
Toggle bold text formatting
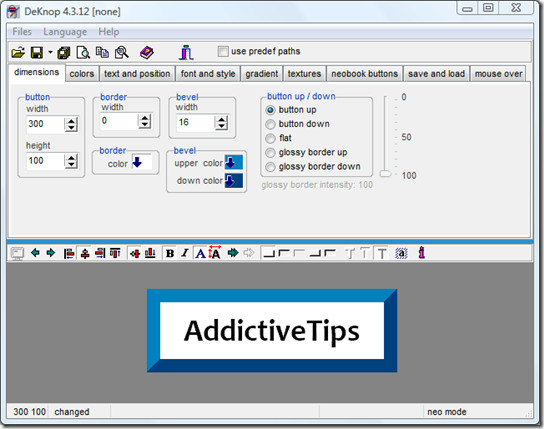click(x=170, y=254)
